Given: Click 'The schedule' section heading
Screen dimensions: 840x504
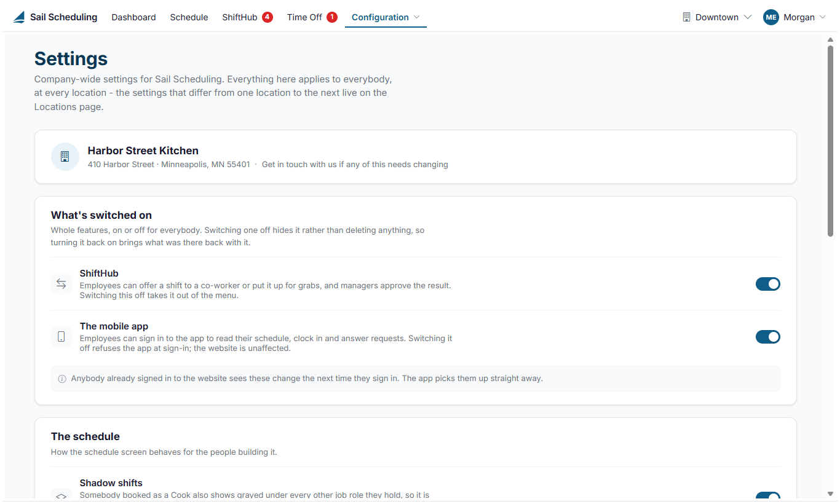Looking at the screenshot, I should tap(85, 436).
